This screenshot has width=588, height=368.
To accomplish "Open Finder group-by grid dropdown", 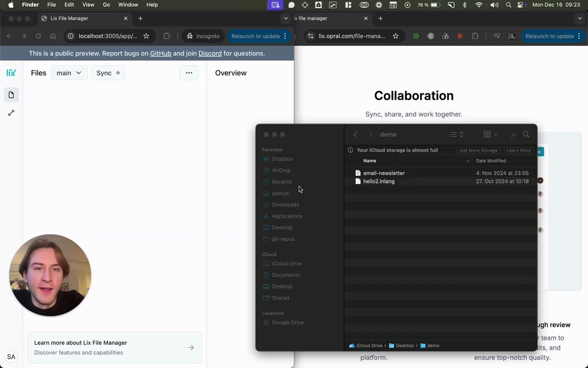I will tap(490, 134).
